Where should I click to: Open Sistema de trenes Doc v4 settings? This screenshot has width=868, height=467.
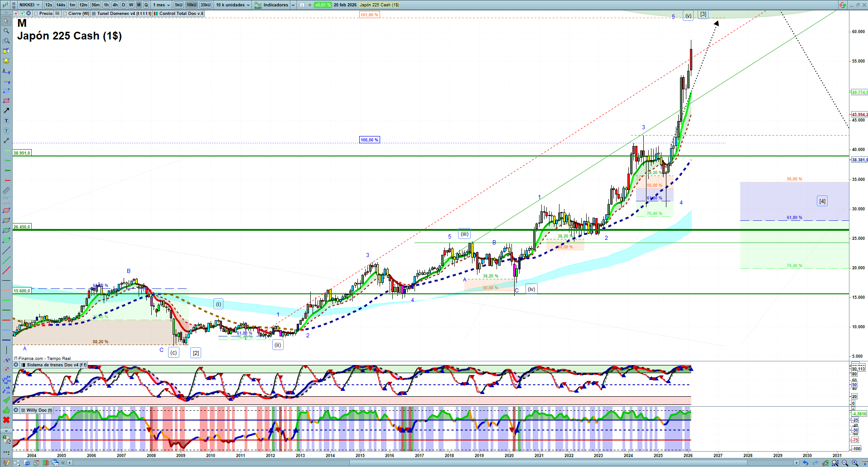pyautogui.click(x=54, y=365)
